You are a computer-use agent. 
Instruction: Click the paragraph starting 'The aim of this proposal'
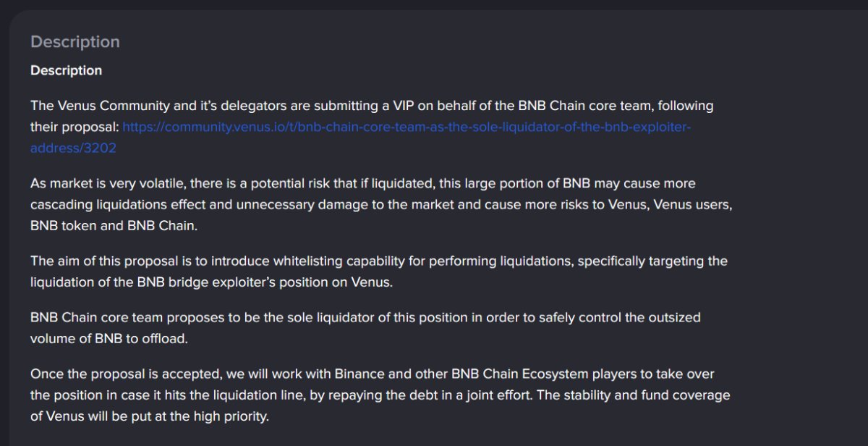[x=379, y=272]
